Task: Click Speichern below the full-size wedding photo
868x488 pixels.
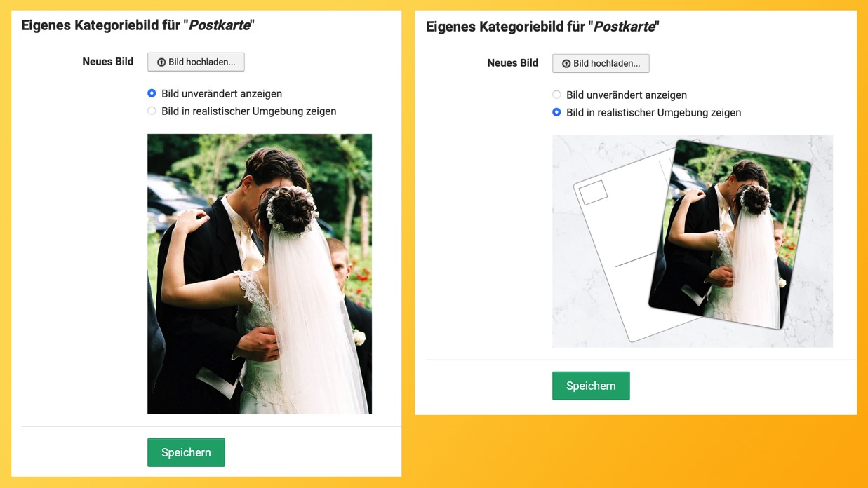Action: pos(186,452)
